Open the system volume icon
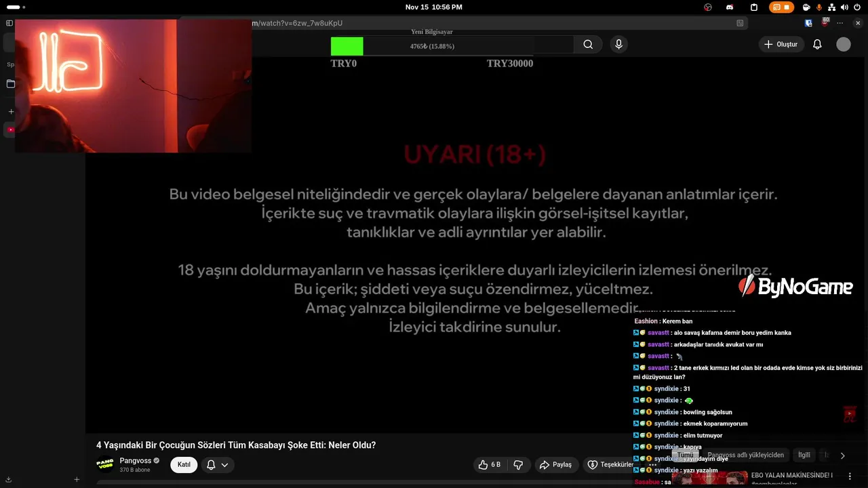 click(844, 7)
